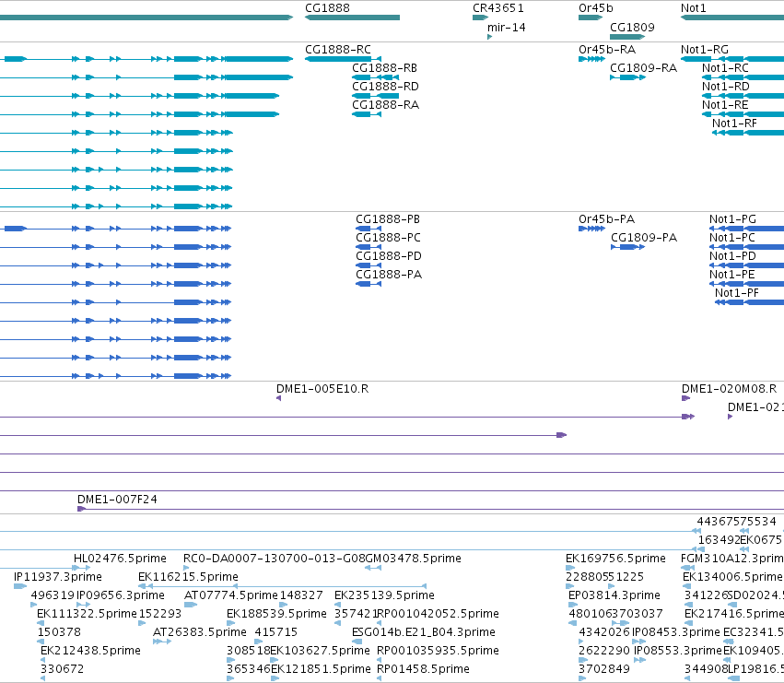Screen dimensions: 784x683
Task: Select the Not1-RC transcript label
Action: [x=725, y=68]
